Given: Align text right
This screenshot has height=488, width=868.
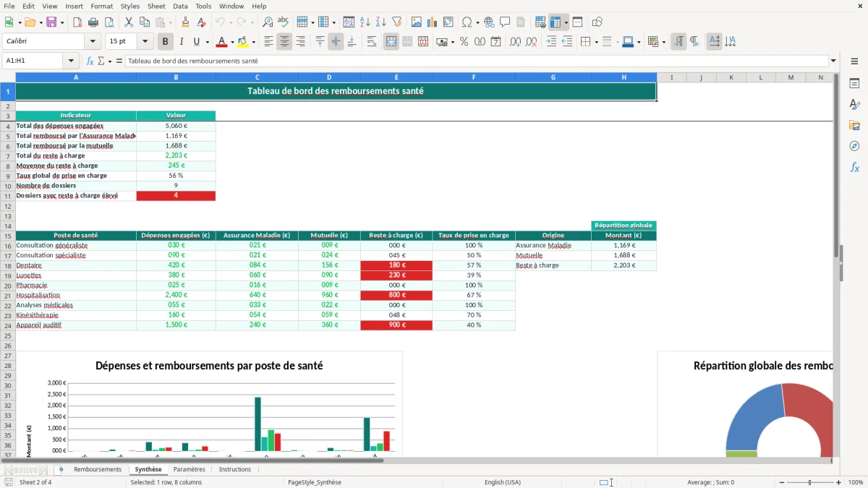Looking at the screenshot, I should pyautogui.click(x=300, y=42).
